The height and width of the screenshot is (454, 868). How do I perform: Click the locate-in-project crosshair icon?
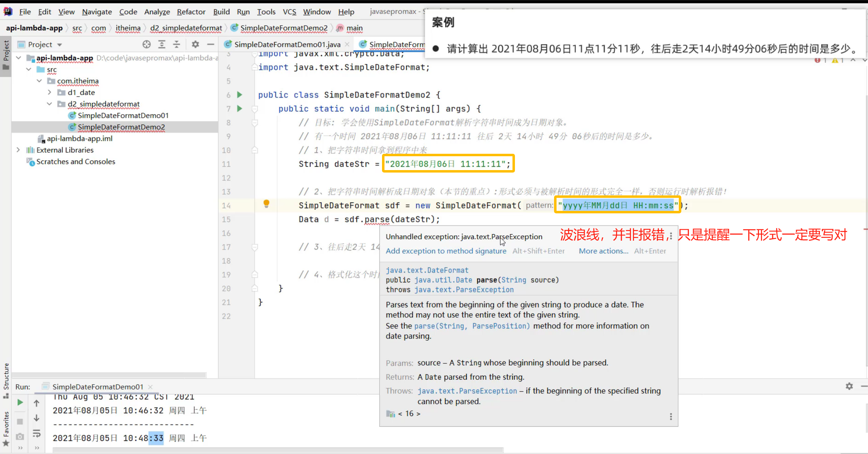[146, 44]
